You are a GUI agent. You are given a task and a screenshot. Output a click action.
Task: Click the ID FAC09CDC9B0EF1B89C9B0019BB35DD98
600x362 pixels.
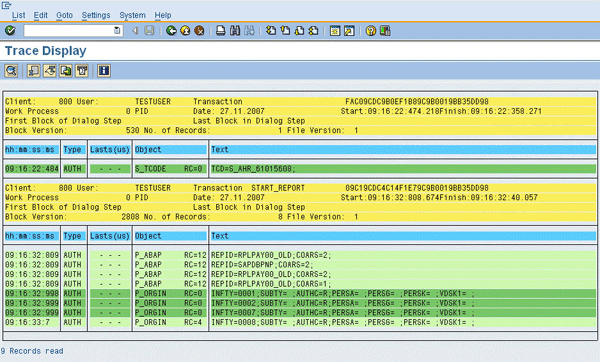click(x=417, y=101)
